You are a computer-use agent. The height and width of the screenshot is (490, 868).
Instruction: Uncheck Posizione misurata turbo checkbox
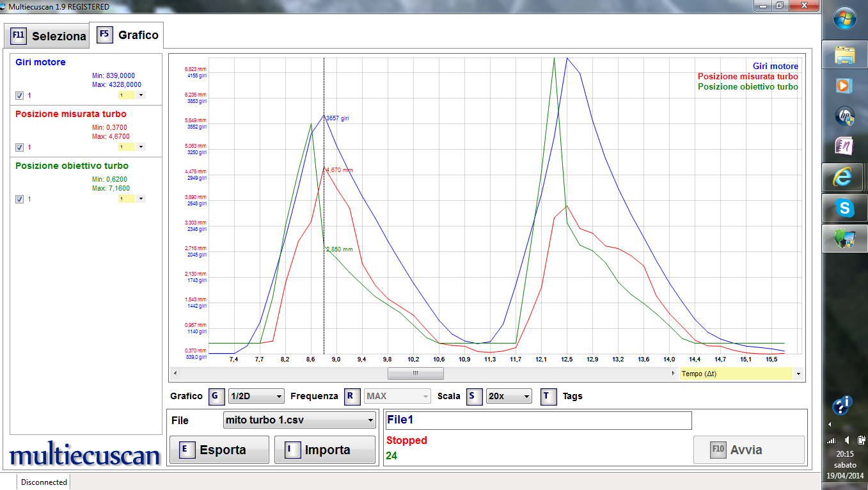click(x=19, y=147)
